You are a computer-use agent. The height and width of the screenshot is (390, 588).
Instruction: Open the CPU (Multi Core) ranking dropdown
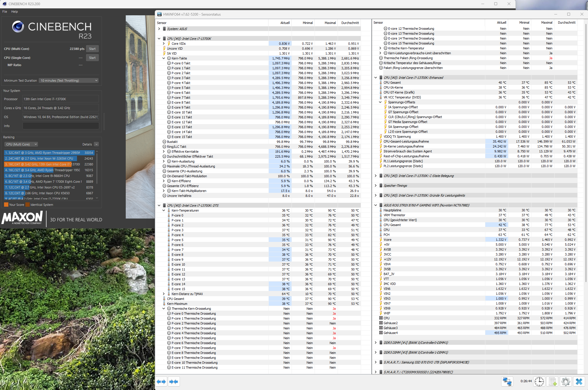pyautogui.click(x=21, y=144)
